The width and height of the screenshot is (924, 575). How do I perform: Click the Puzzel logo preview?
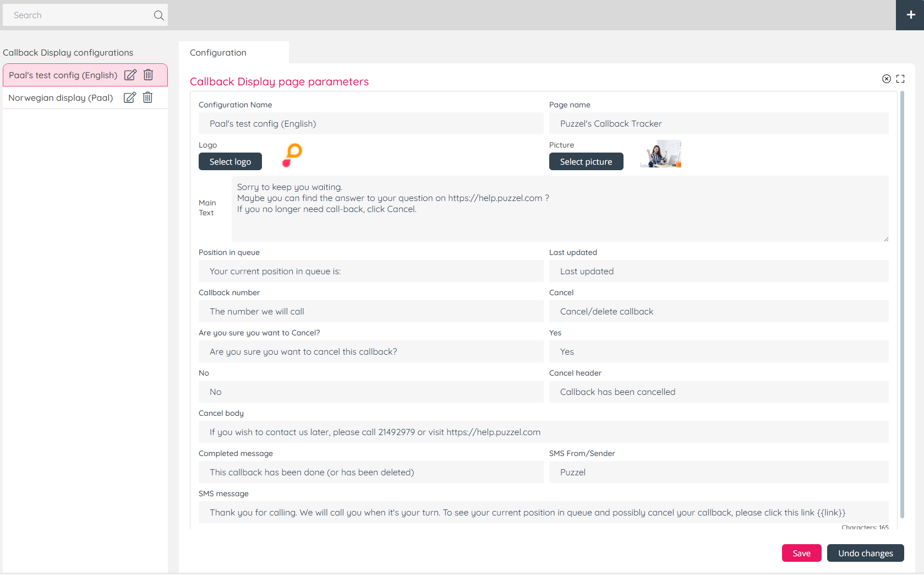click(x=292, y=155)
